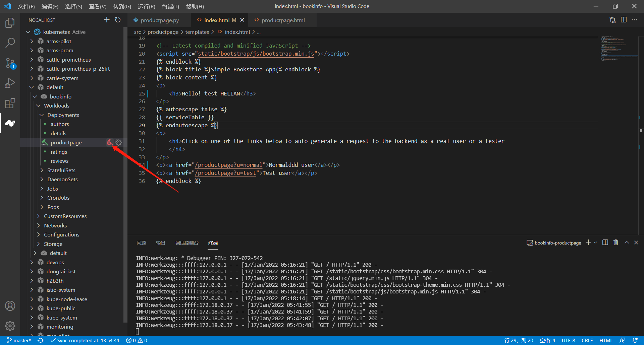Screen dimensions: 644x345
Task: Open errors and warnings count in status bar
Action: pos(137,340)
